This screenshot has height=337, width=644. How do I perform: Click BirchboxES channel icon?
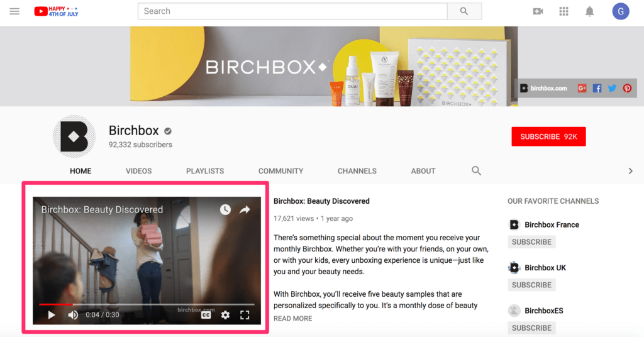point(514,311)
